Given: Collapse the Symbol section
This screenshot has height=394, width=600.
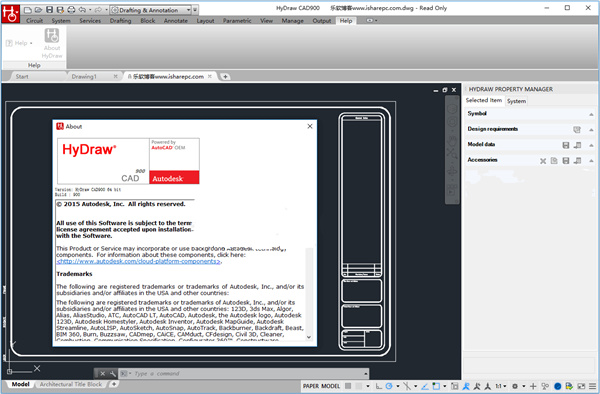Looking at the screenshot, I should pyautogui.click(x=591, y=114).
